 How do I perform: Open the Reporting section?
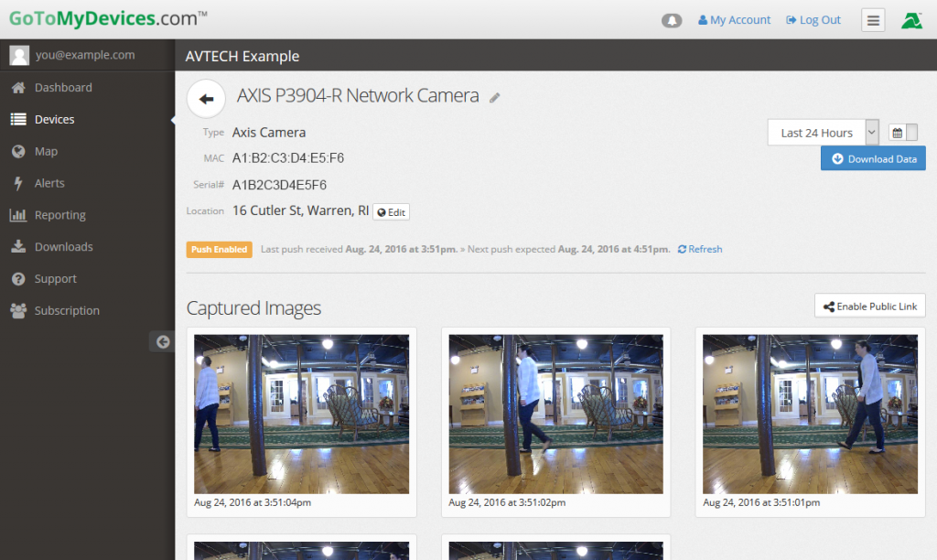[59, 214]
